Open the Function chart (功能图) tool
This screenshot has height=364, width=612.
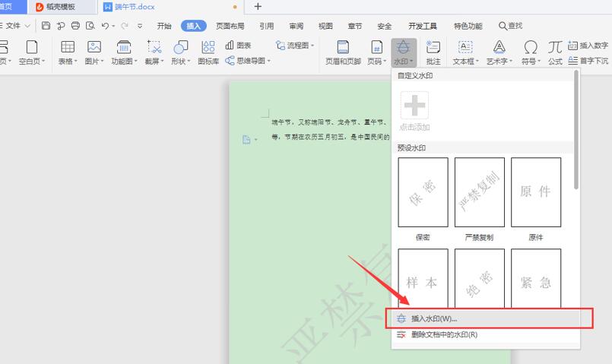124,52
